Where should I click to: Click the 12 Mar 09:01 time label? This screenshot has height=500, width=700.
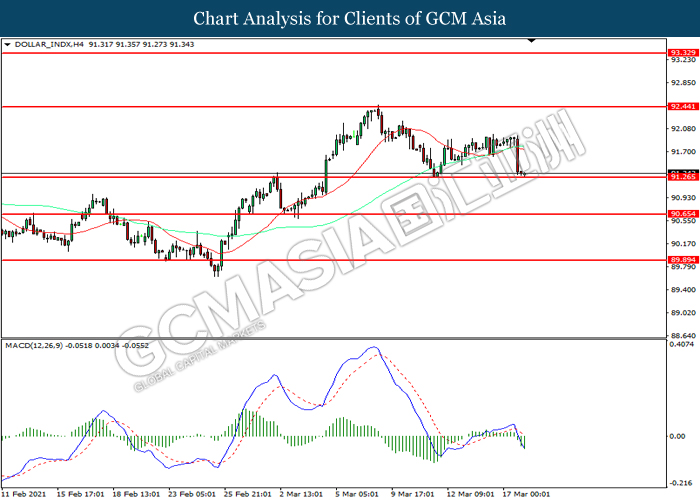tap(471, 494)
